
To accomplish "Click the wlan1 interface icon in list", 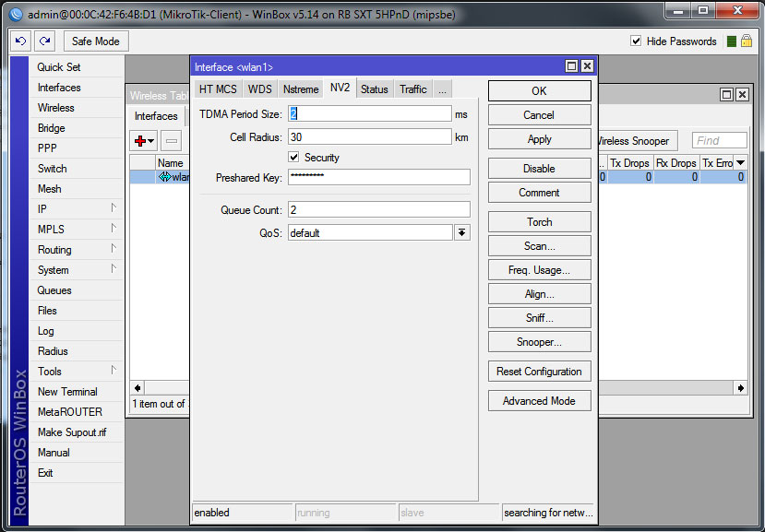I will coord(164,177).
